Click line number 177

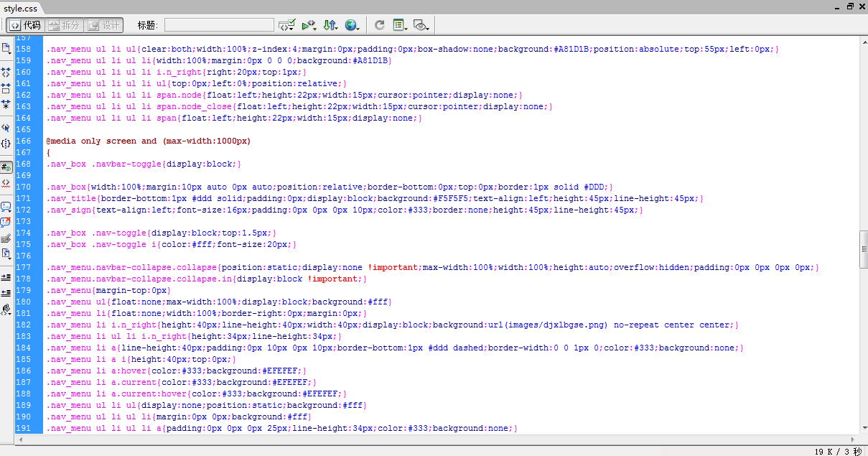23,267
